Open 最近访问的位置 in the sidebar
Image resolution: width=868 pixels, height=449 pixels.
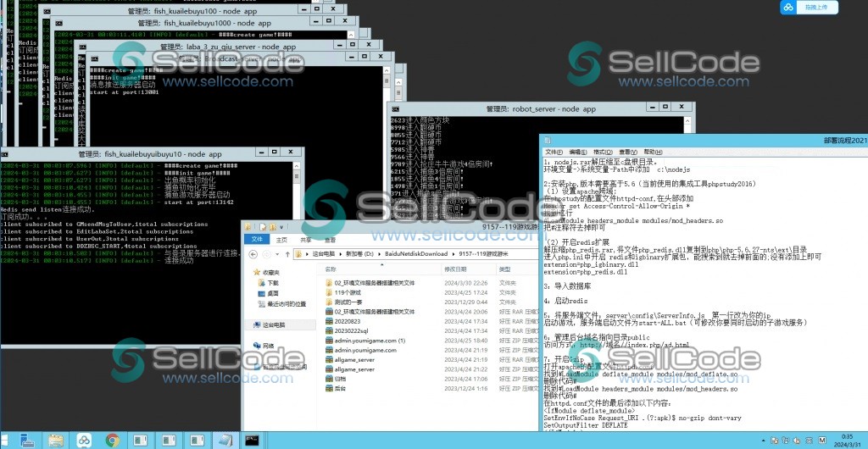tap(287, 303)
